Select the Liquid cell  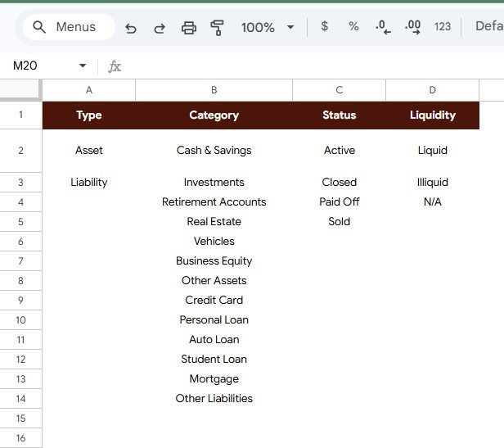click(x=432, y=151)
